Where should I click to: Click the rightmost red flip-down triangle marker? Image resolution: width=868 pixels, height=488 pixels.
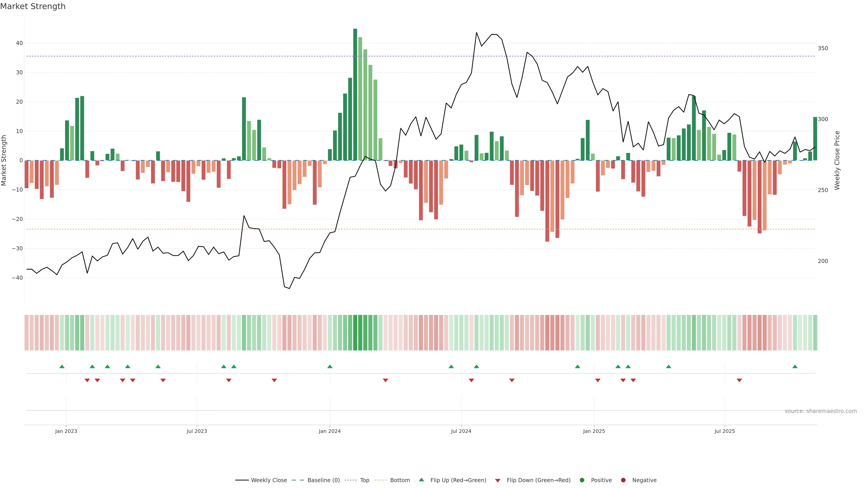click(739, 380)
